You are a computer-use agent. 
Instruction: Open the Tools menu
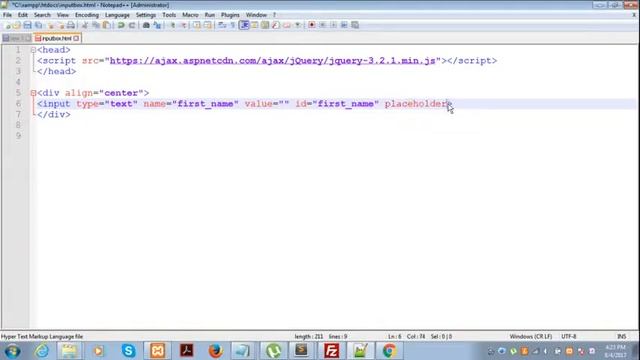(169, 15)
